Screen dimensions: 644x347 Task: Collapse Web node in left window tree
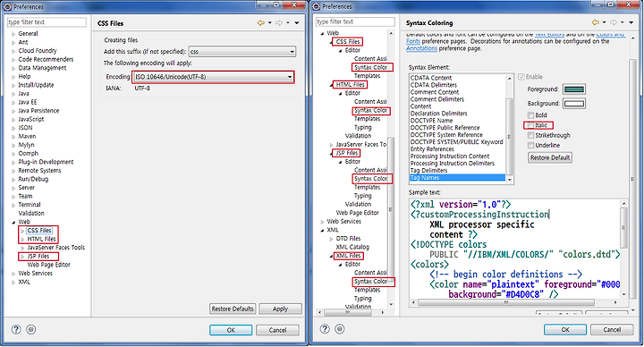(x=13, y=222)
